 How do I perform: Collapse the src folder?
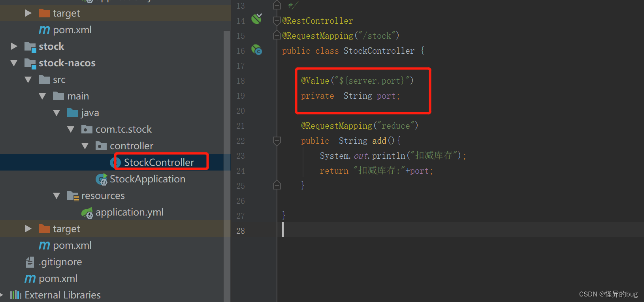point(28,80)
